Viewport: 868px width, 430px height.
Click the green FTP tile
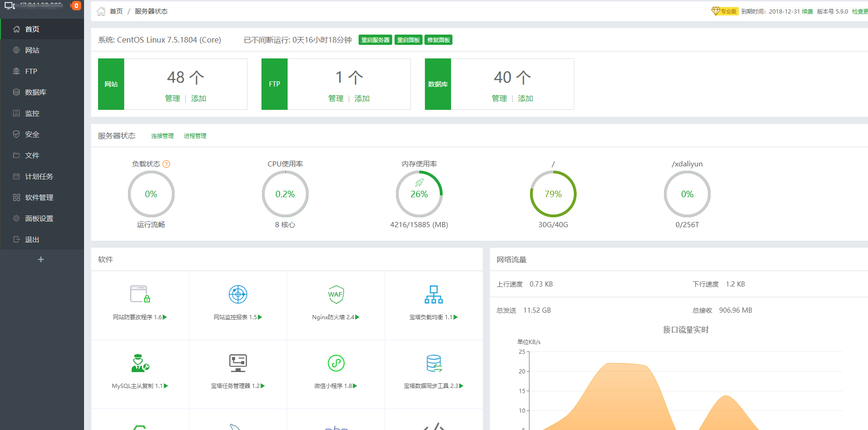[275, 84]
